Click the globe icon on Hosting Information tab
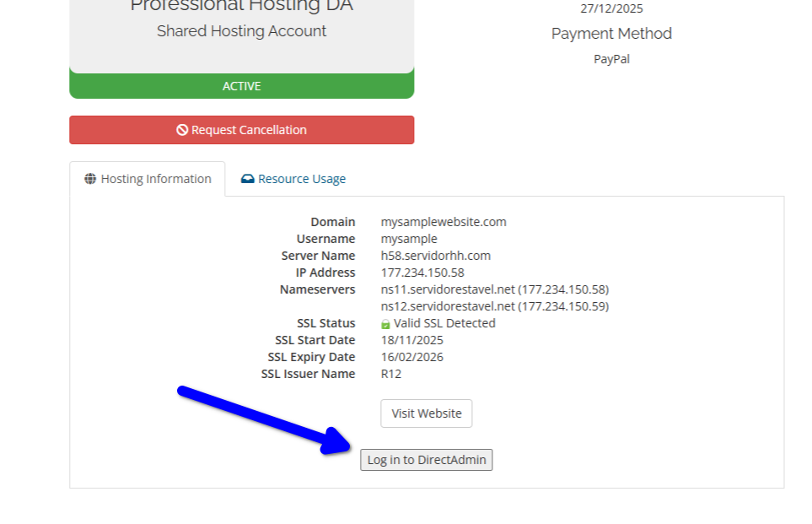 point(91,178)
